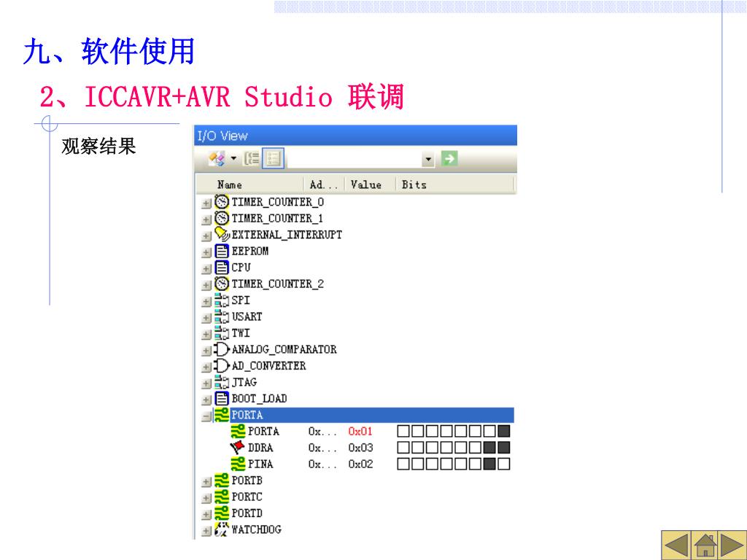Click the JTAG icon
This screenshot has width=747, height=560.
(222, 382)
